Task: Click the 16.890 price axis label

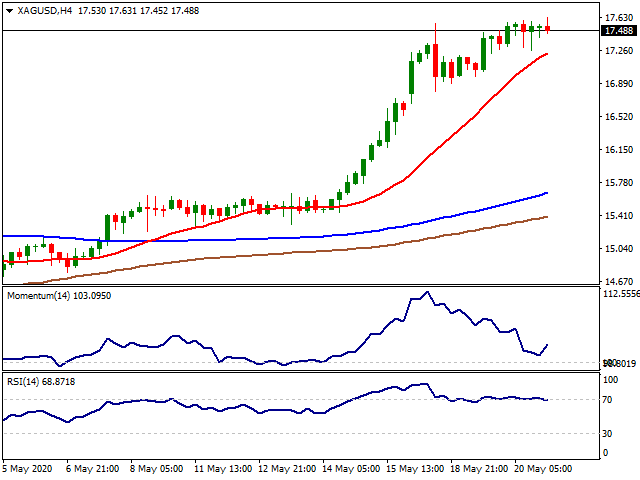Action: coord(619,84)
